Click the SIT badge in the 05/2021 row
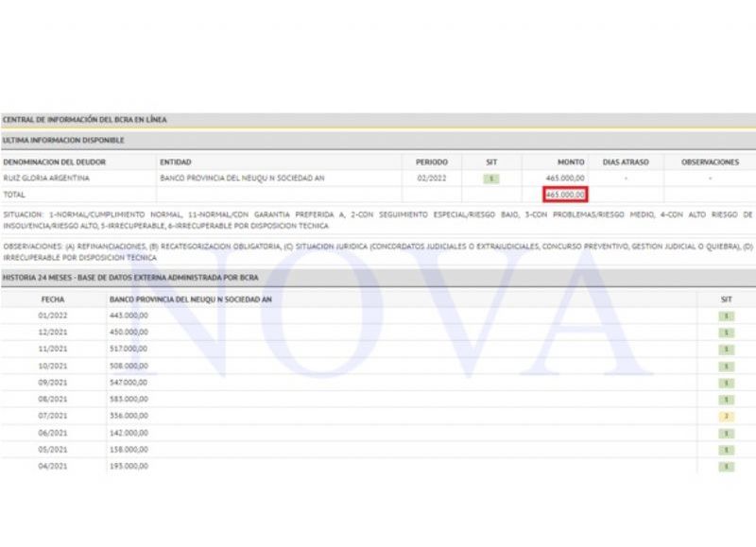Screen dimensions: 756x547 (726, 450)
